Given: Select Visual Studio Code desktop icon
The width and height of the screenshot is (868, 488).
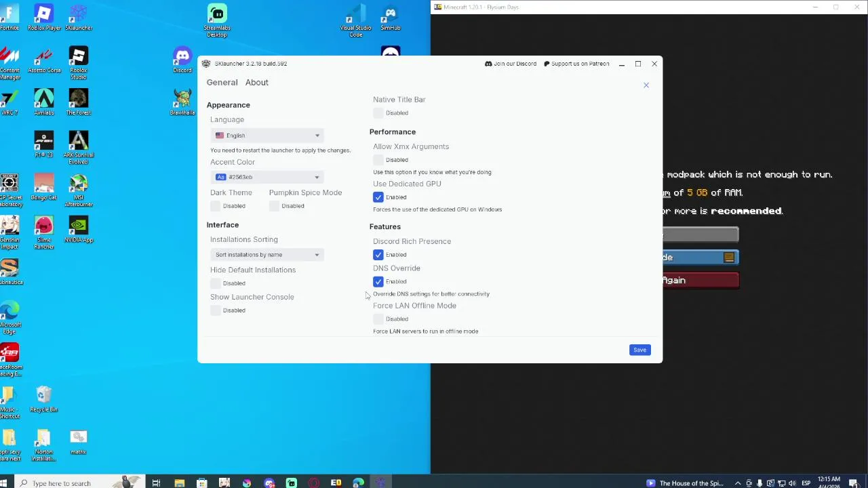Looking at the screenshot, I should (355, 20).
